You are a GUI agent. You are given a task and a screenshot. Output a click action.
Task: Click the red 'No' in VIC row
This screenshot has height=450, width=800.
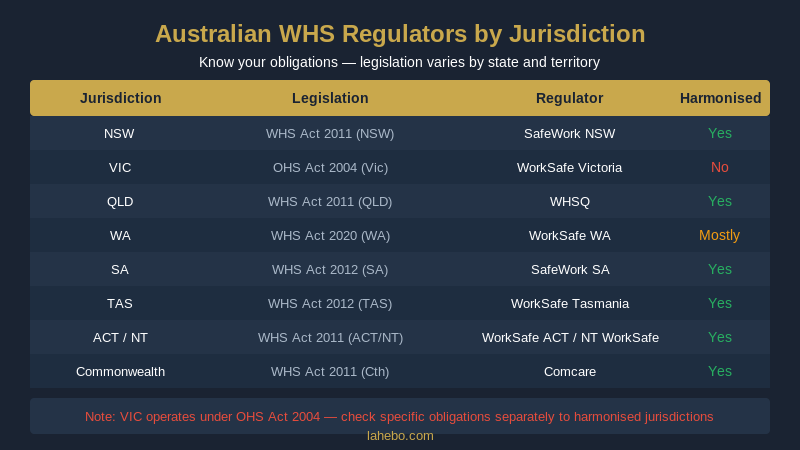coord(720,167)
